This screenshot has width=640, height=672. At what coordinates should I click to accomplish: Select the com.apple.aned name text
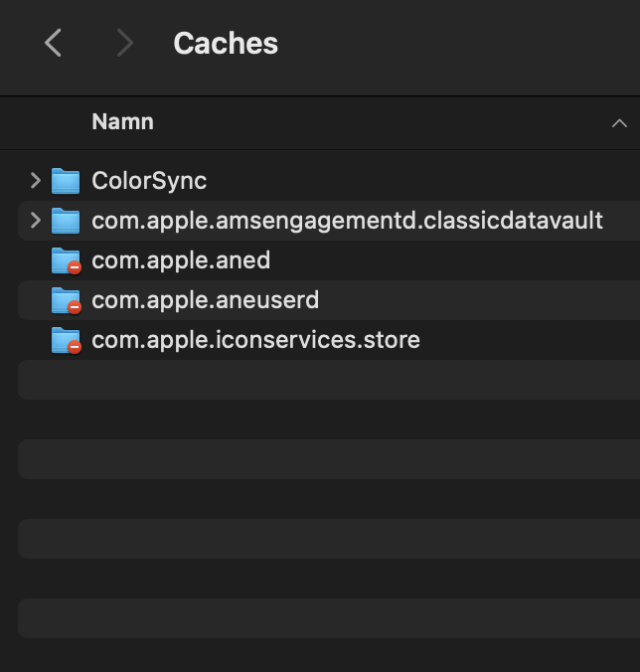pyautogui.click(x=181, y=260)
